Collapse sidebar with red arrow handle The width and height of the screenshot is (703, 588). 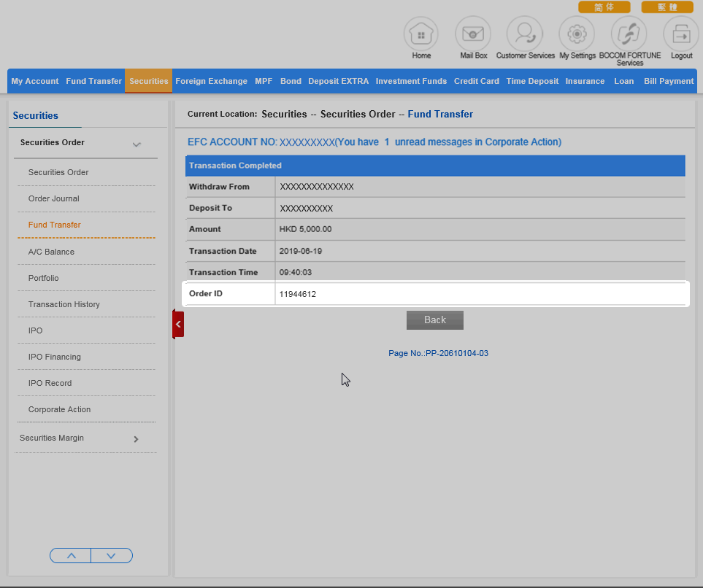[178, 324]
